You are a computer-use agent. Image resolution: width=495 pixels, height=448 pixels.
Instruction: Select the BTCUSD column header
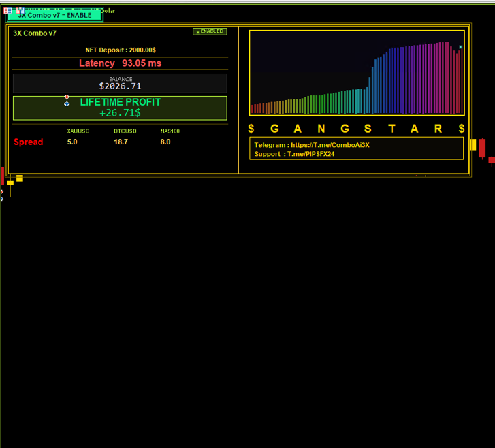click(x=125, y=131)
